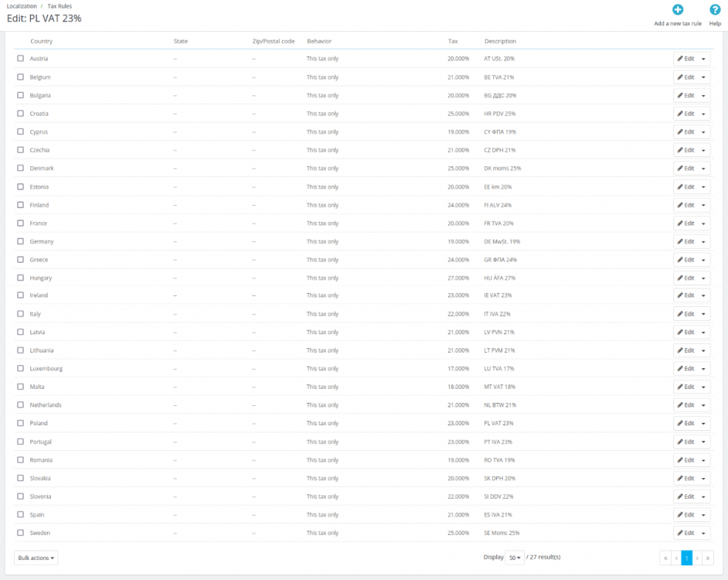Check the Belgium row checkbox
The width and height of the screenshot is (728, 580).
pyautogui.click(x=21, y=77)
